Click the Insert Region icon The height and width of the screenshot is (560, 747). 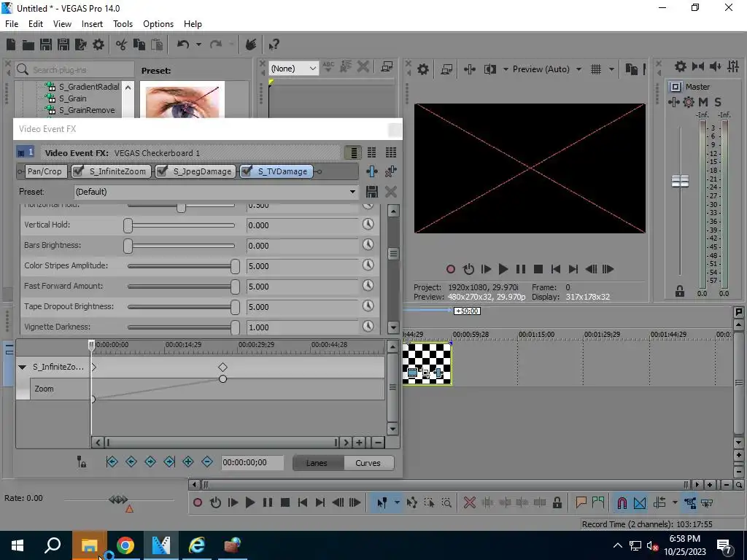coord(598,503)
